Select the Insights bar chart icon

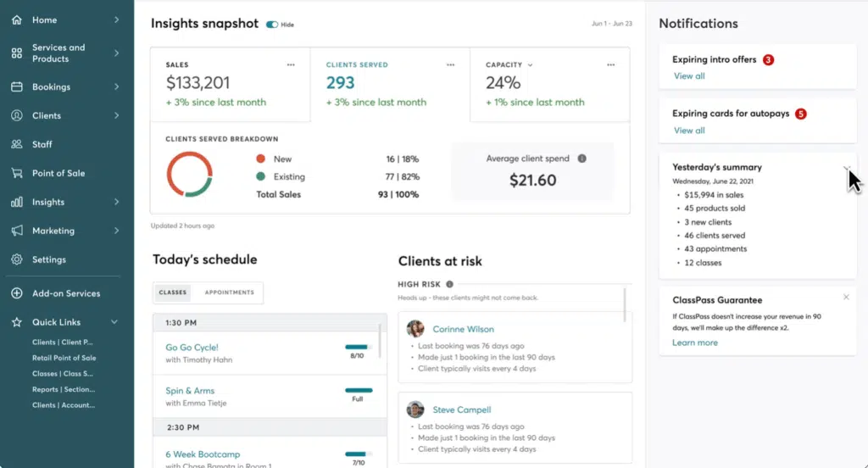point(16,202)
